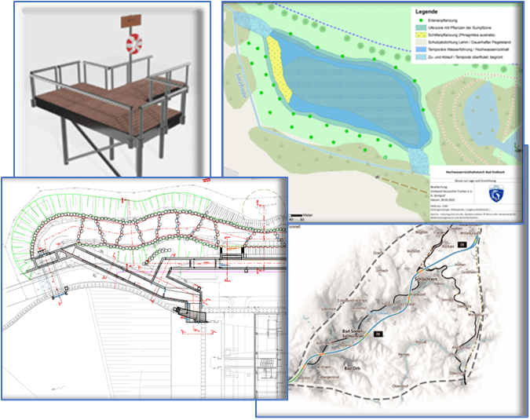
Task: Click the upper black IV route marker
Action: pyautogui.click(x=462, y=245)
